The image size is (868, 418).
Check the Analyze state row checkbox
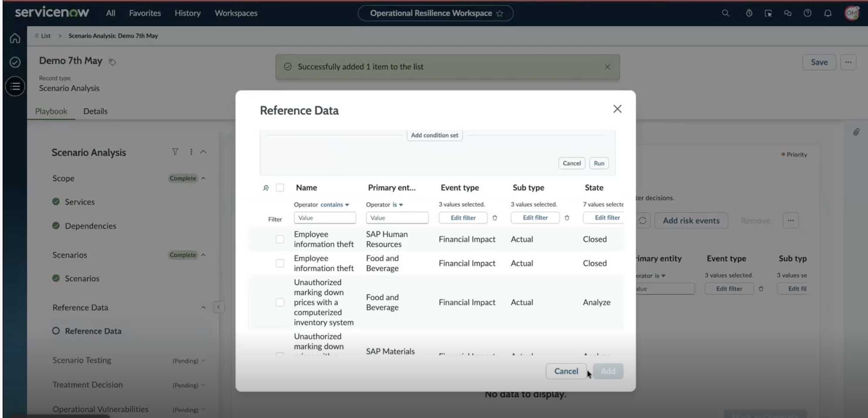[x=280, y=302]
